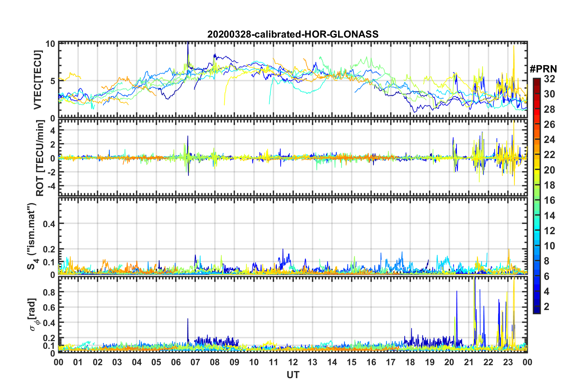Click colorbar tick label "32"
The image size is (586, 392).
[550, 79]
